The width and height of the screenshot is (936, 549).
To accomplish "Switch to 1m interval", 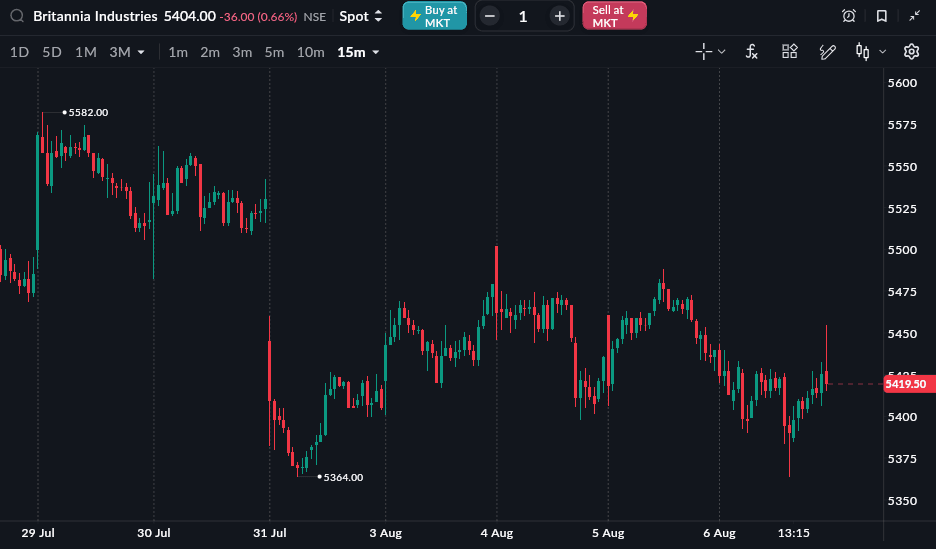I will [178, 53].
